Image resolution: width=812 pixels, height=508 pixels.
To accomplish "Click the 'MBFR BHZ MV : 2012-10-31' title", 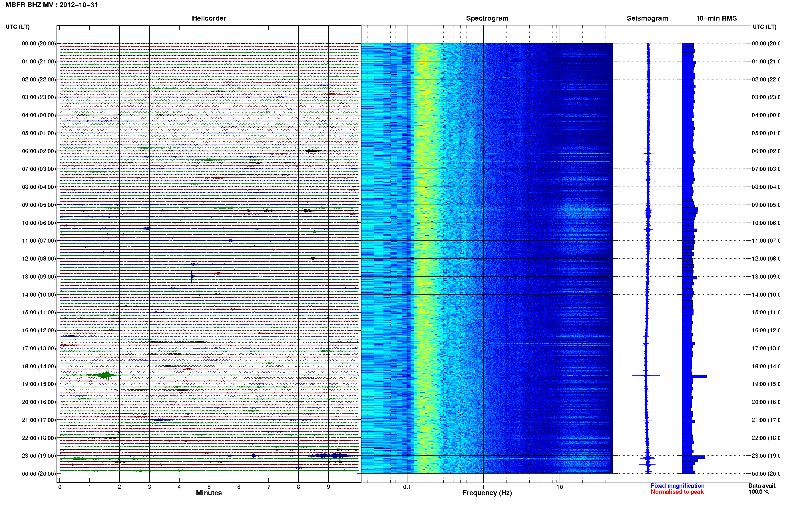I will tap(51, 5).
